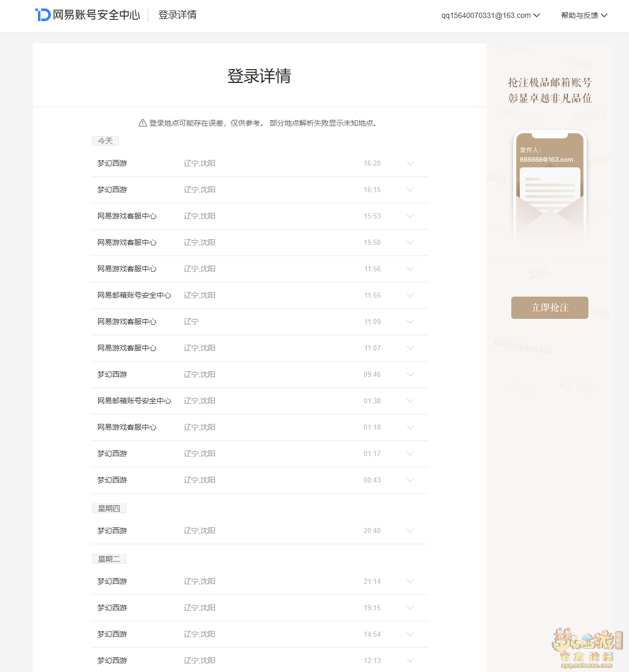Click the large 登录详情 page heading
629x672 pixels.
tap(259, 76)
